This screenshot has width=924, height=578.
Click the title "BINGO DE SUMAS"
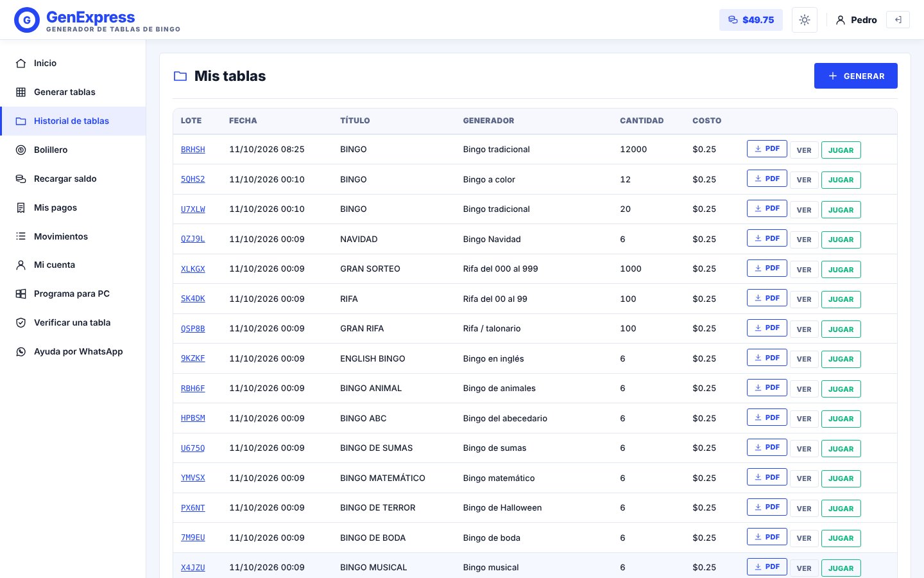click(x=377, y=448)
